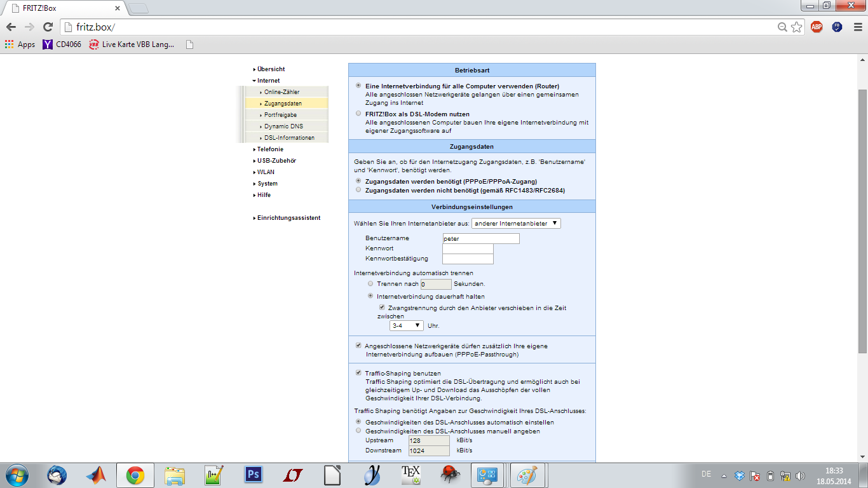Select FRITZ!Box als DSL-Modem nutzen
868x488 pixels.
click(x=359, y=113)
